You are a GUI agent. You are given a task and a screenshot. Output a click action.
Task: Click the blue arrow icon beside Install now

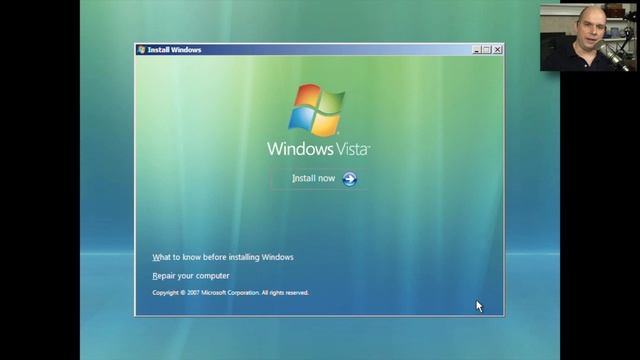pos(349,179)
